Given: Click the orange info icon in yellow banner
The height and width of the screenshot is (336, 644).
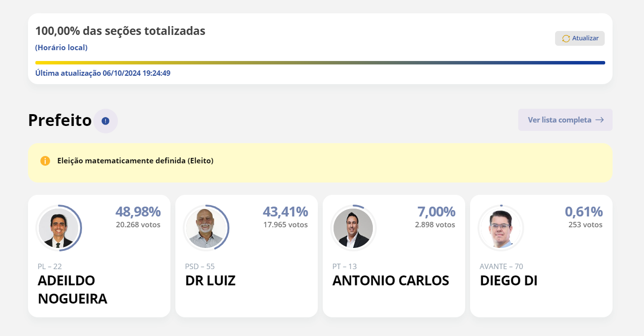Looking at the screenshot, I should (x=45, y=161).
